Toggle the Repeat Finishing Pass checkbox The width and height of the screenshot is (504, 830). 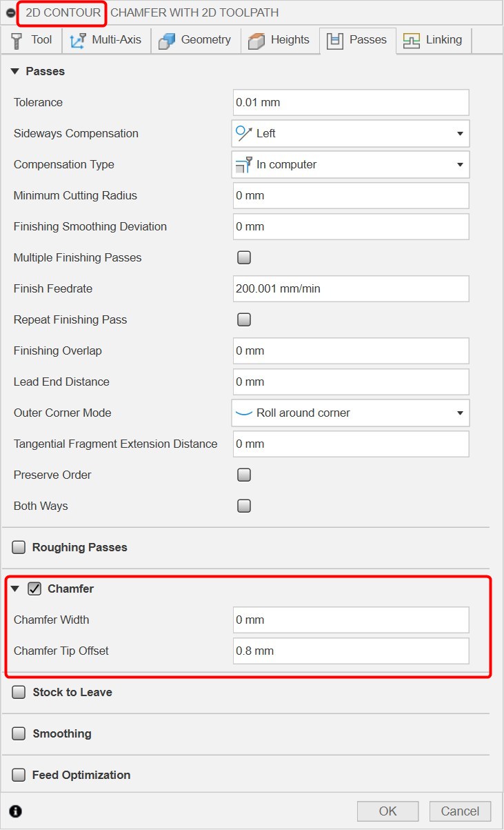coord(244,319)
